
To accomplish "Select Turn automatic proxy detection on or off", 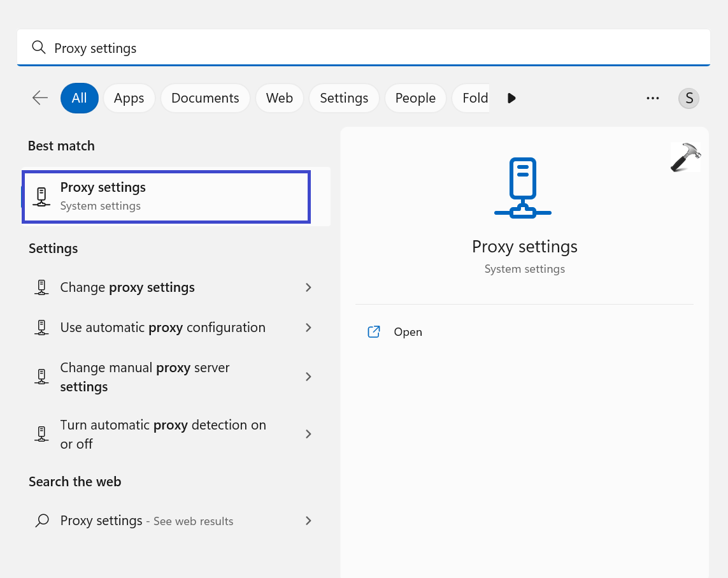I will click(163, 434).
